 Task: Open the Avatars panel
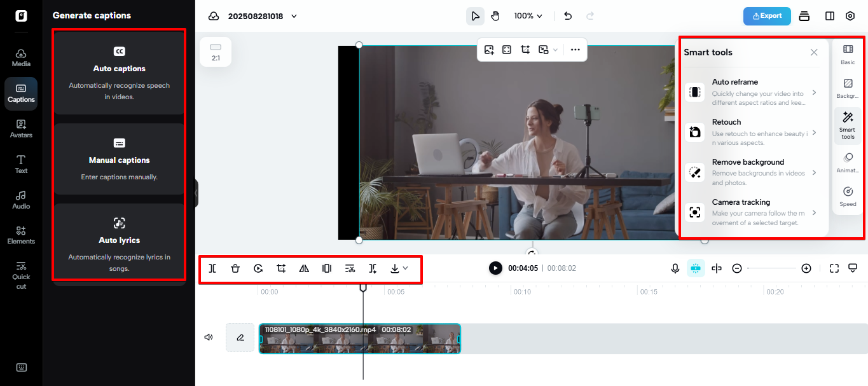point(21,129)
